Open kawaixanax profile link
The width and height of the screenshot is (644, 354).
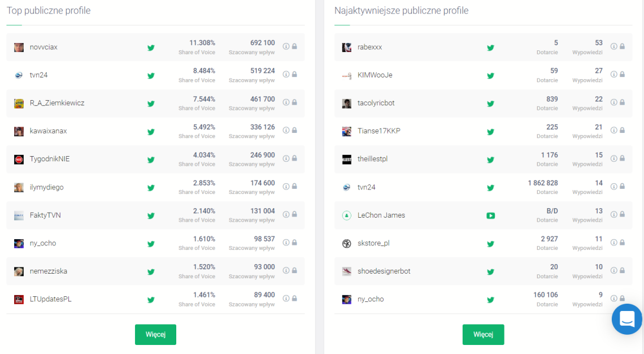48,131
